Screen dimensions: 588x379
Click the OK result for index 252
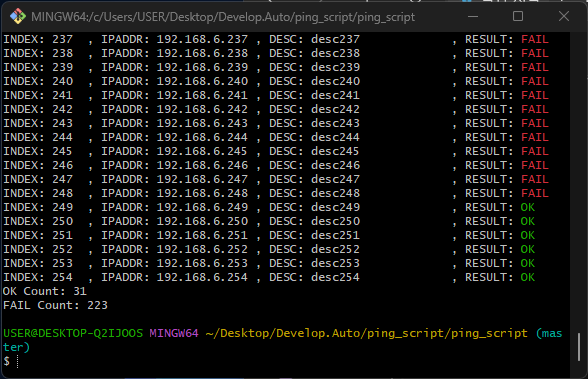pyautogui.click(x=528, y=249)
